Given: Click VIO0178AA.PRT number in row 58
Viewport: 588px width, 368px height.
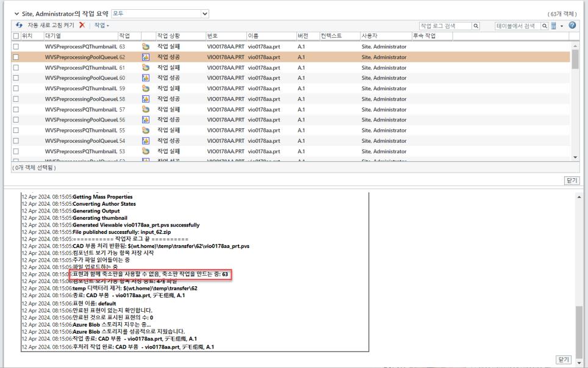Looking at the screenshot, I should tap(226, 99).
